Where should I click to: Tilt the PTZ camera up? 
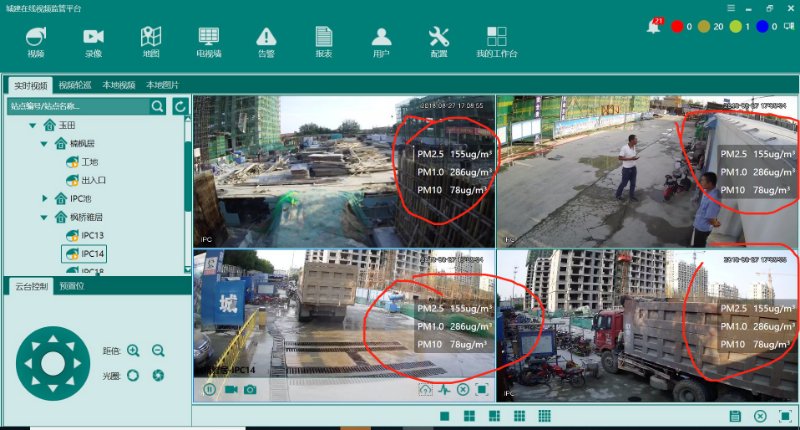tap(53, 339)
